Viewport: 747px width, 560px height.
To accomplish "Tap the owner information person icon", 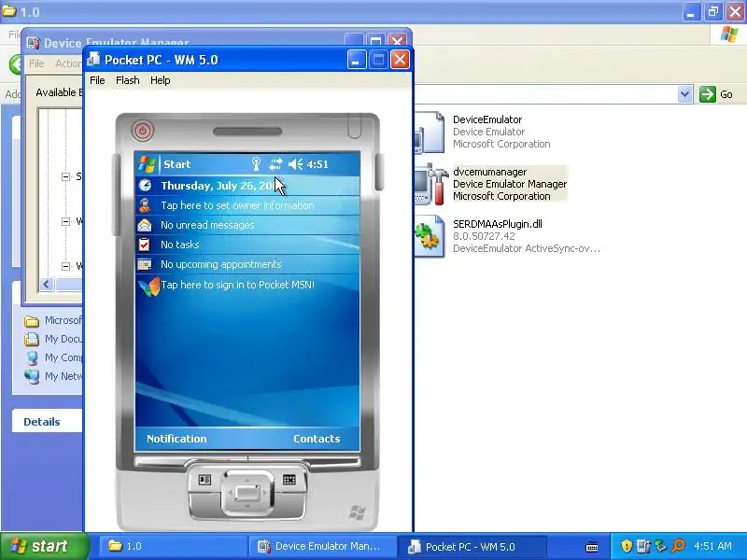I will (x=145, y=205).
